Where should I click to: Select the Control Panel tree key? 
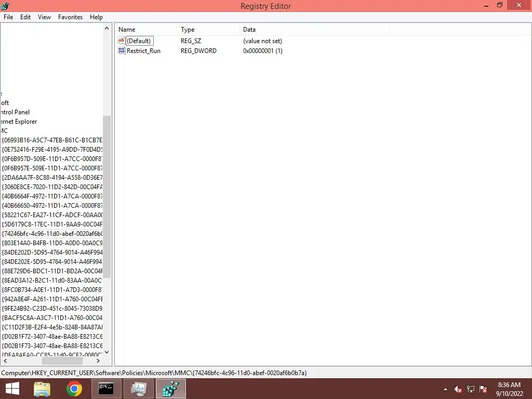(x=15, y=112)
